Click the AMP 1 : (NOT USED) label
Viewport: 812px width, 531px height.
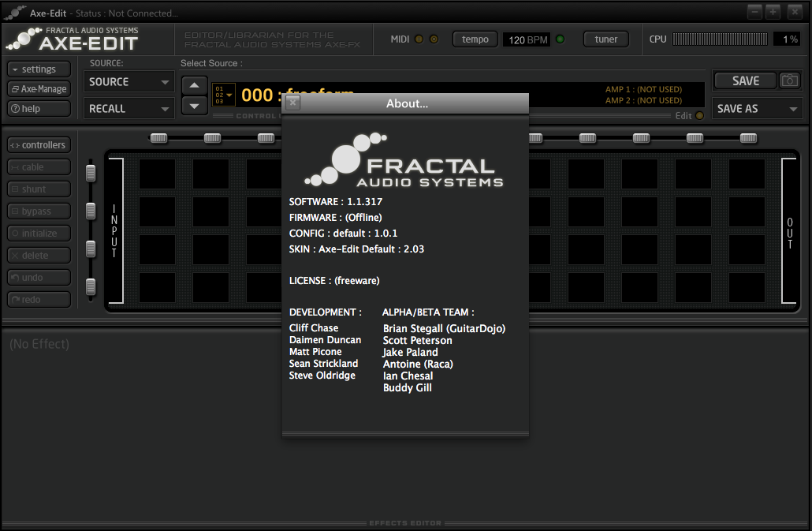(x=644, y=89)
